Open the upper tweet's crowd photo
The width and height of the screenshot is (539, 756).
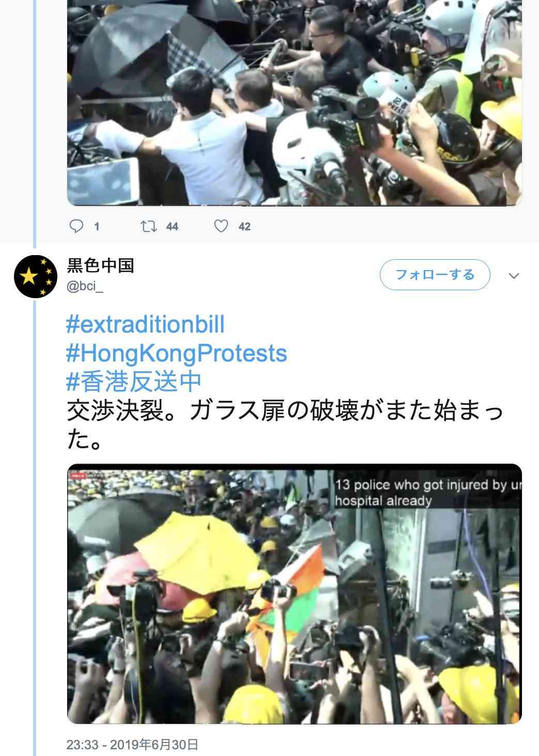click(295, 102)
